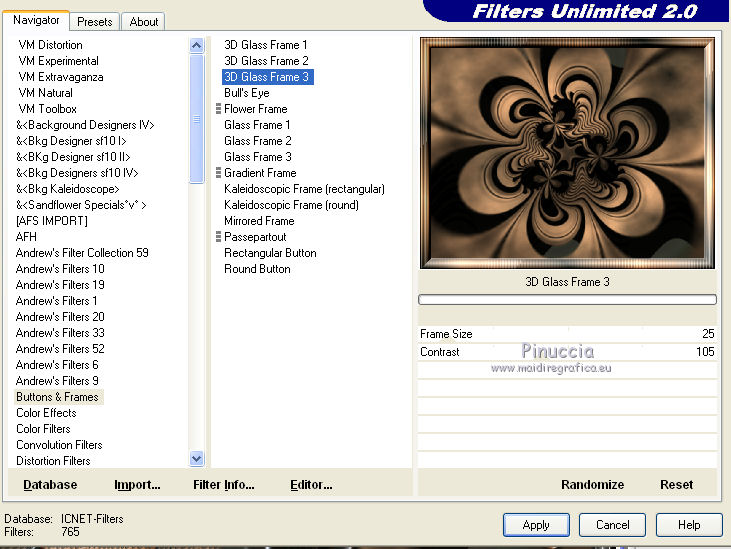Select &<Sandflower Specials°v°> category
The image size is (731, 549).
81,205
